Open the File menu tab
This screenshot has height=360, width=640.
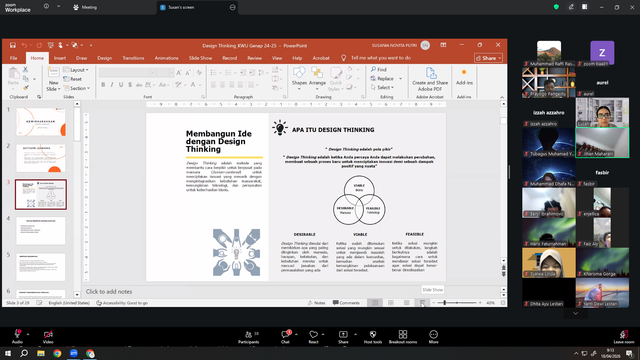click(13, 58)
